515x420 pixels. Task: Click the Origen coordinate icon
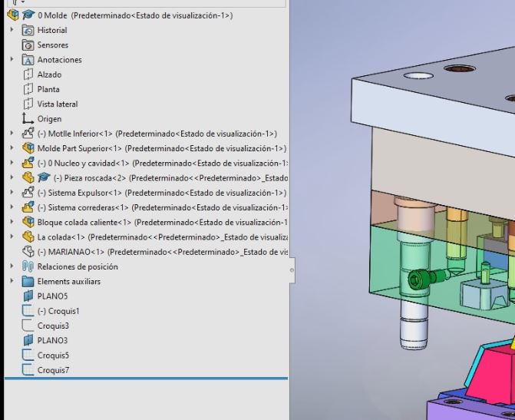pos(28,119)
